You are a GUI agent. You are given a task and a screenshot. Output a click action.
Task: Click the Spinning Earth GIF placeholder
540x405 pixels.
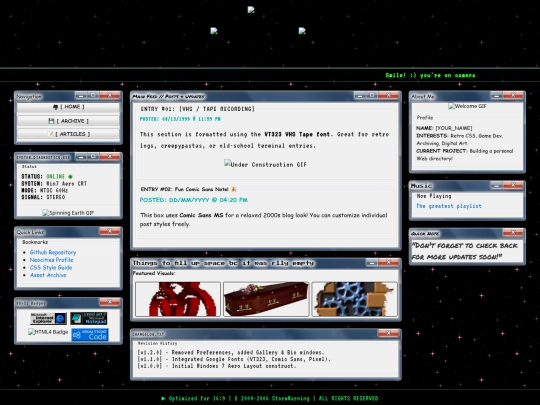coord(68,213)
